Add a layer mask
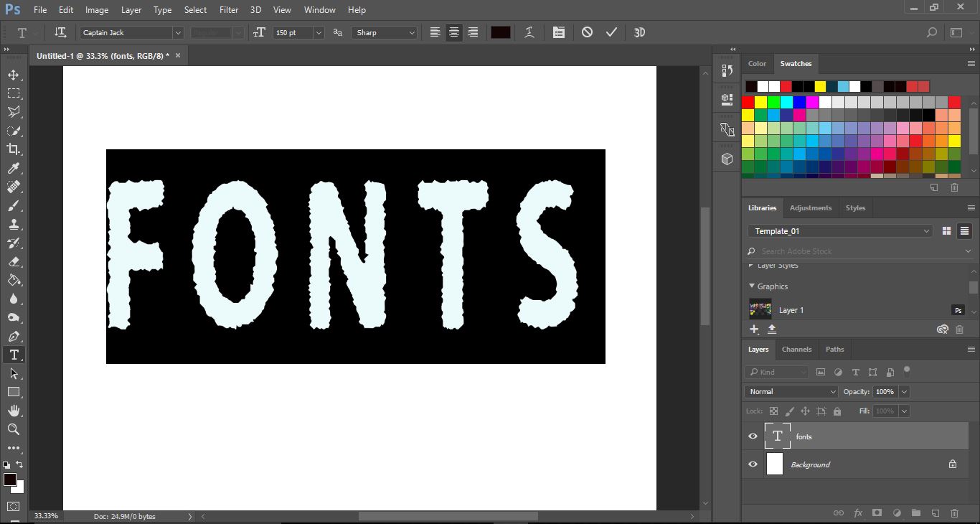980x524 pixels. pos(877,513)
